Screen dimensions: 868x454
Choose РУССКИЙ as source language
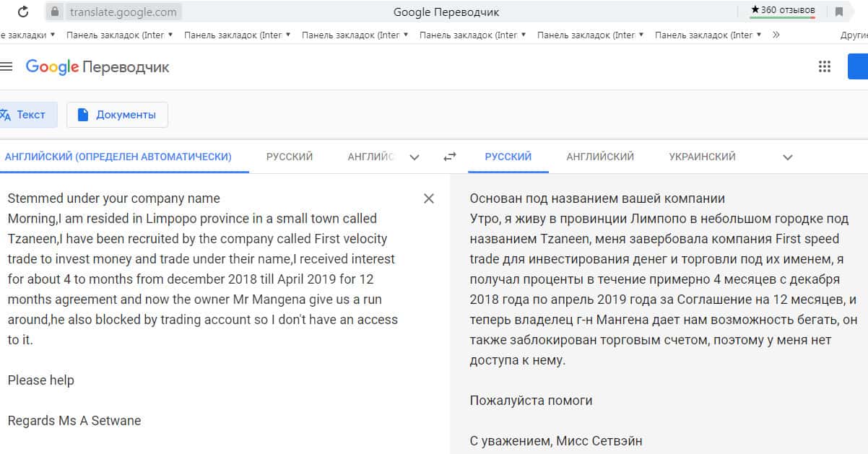(x=290, y=157)
